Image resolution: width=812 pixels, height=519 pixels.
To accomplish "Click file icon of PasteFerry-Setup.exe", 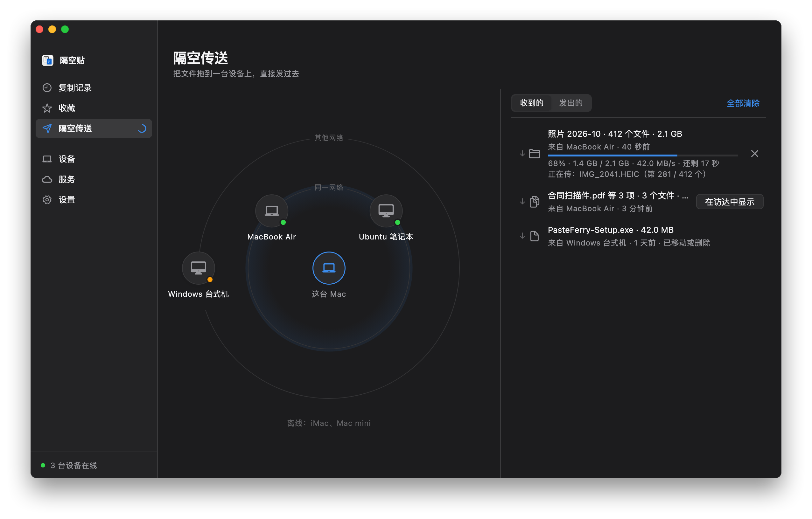I will click(535, 236).
